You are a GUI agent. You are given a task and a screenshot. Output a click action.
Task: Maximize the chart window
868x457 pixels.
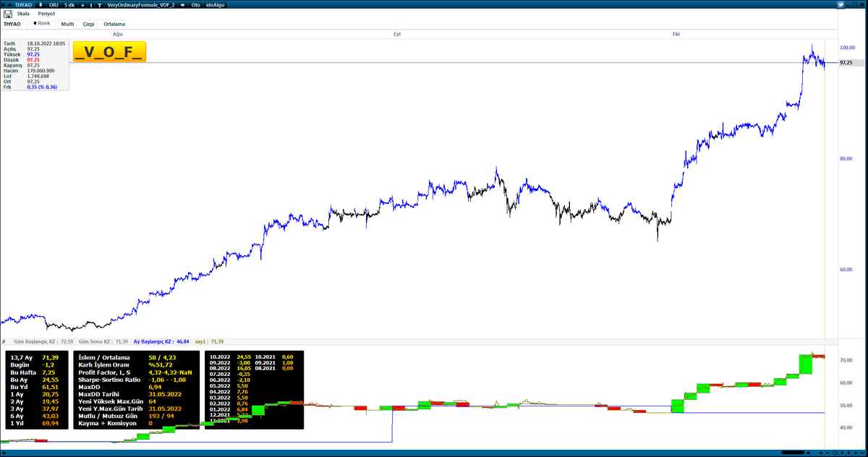(855, 4)
